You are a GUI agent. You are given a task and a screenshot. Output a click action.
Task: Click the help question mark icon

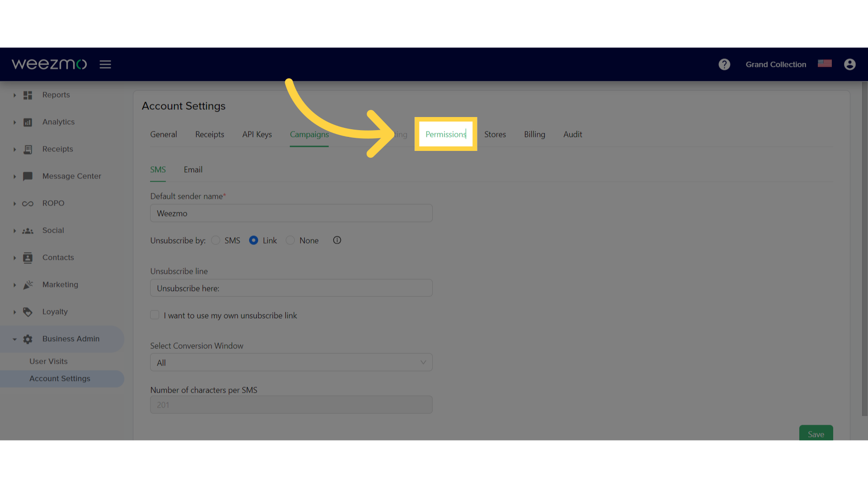[724, 64]
